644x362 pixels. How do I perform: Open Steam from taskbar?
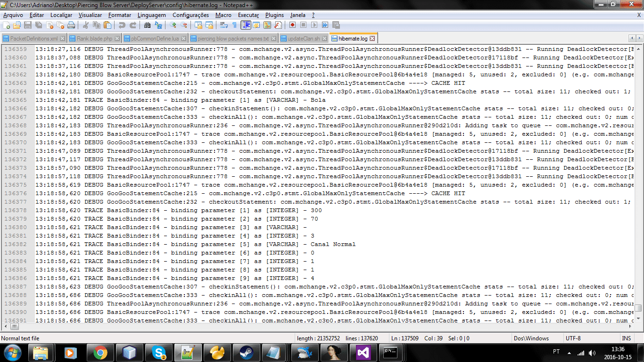(245, 353)
